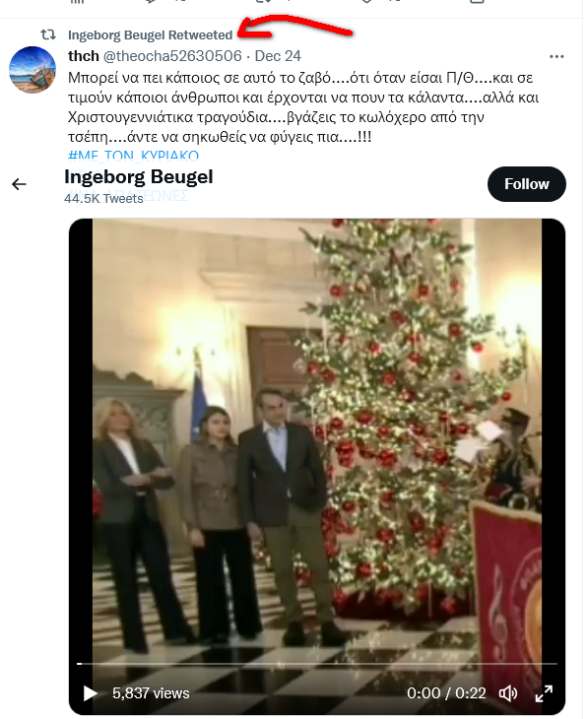Open the #ΜΕ_ΤΟΝ_ΚΥΡΙΑΚΟ hashtag
The height and width of the screenshot is (719, 588).
(134, 156)
